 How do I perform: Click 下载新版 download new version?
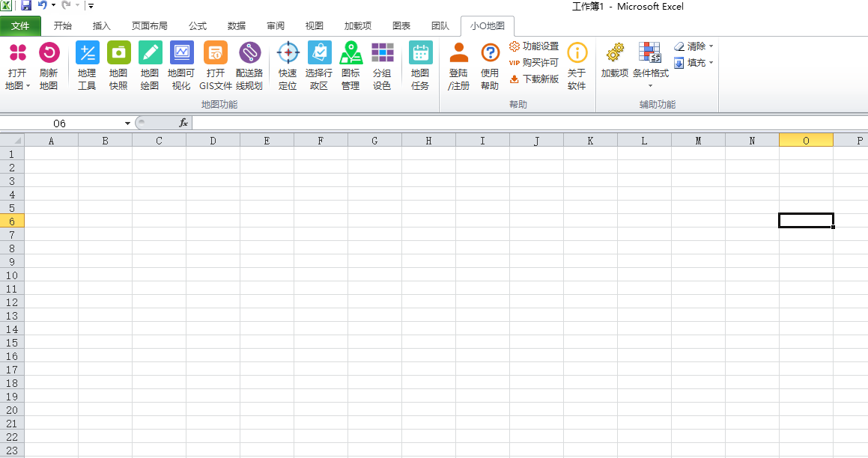click(x=534, y=79)
